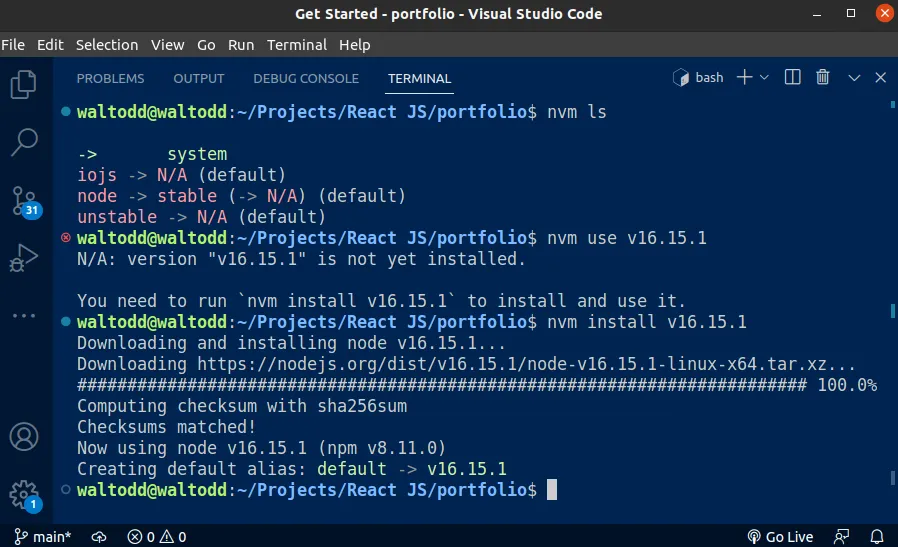898x547 pixels.
Task: Open the Search view icon
Action: tap(24, 142)
